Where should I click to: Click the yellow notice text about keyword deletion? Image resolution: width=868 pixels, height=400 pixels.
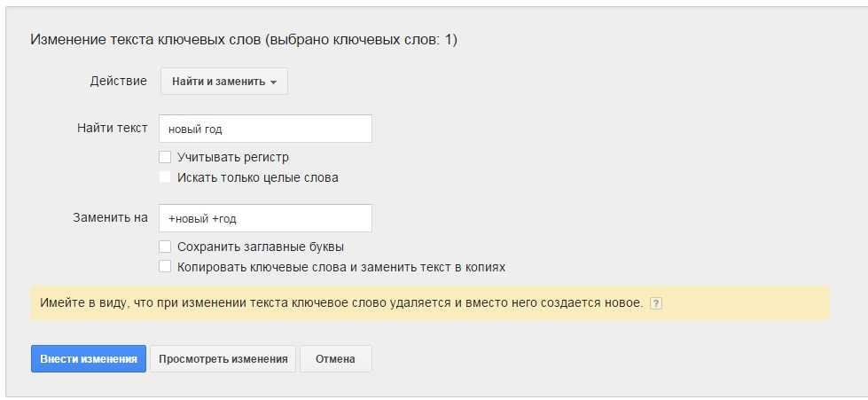[x=341, y=302]
